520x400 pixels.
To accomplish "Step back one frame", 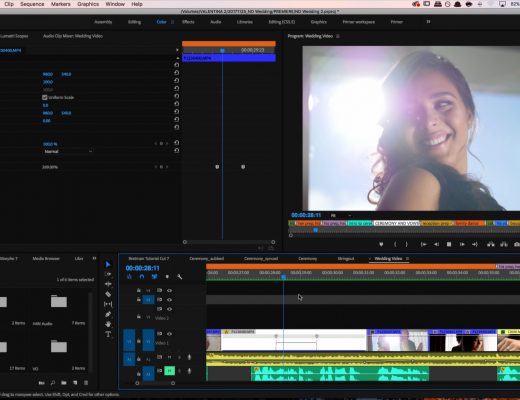I will point(436,244).
